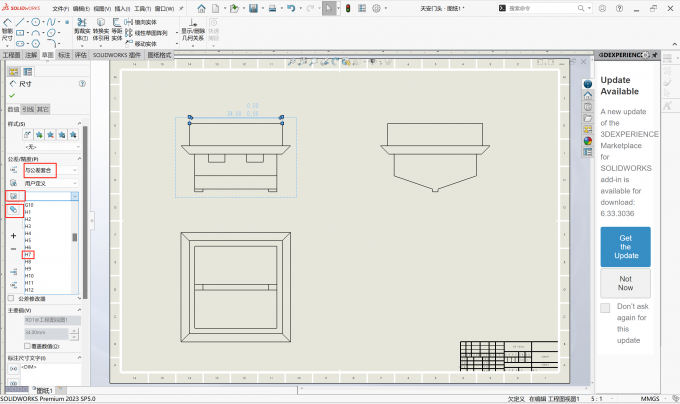Click the Print icon
Screen dimensions: 680x404
(272, 8)
